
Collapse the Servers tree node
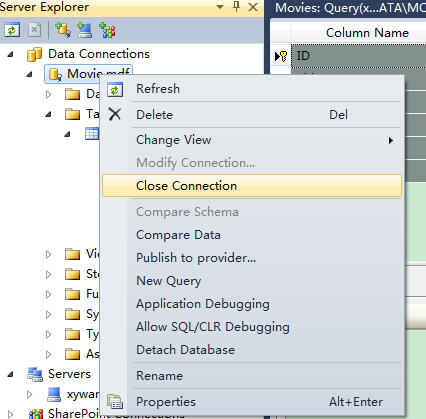(x=10, y=374)
